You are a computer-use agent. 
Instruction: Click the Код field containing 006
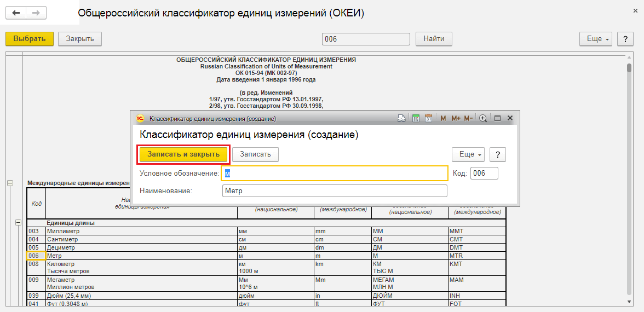484,174
